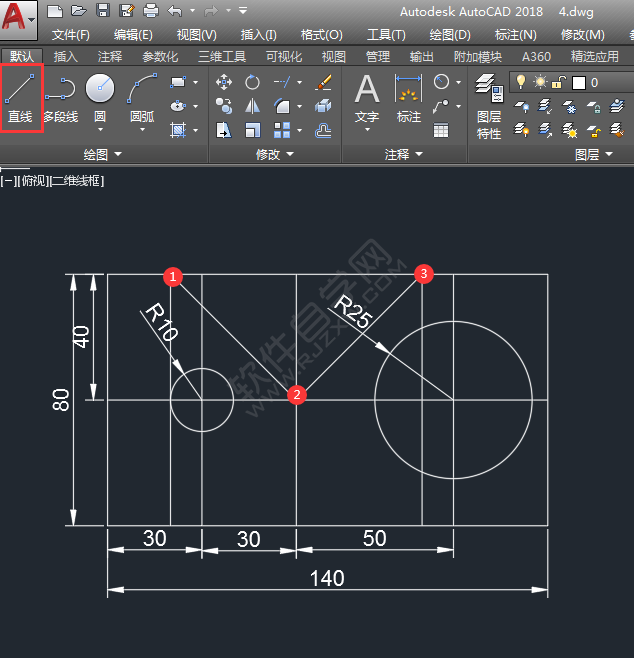
Task: Toggle the layer on/off lightbulb icon
Action: (520, 82)
